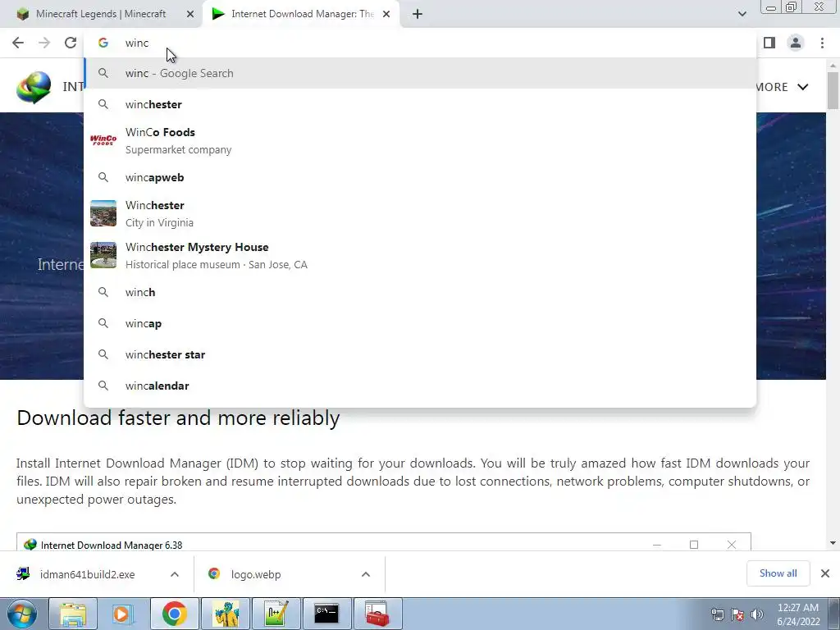Viewport: 840px width, 630px height.
Task: Click the browser forward arrow
Action: coord(44,43)
